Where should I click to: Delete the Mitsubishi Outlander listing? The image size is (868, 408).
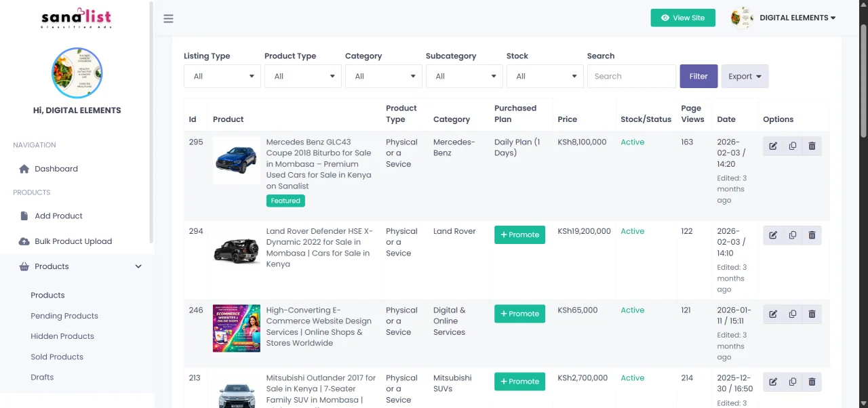pos(812,382)
